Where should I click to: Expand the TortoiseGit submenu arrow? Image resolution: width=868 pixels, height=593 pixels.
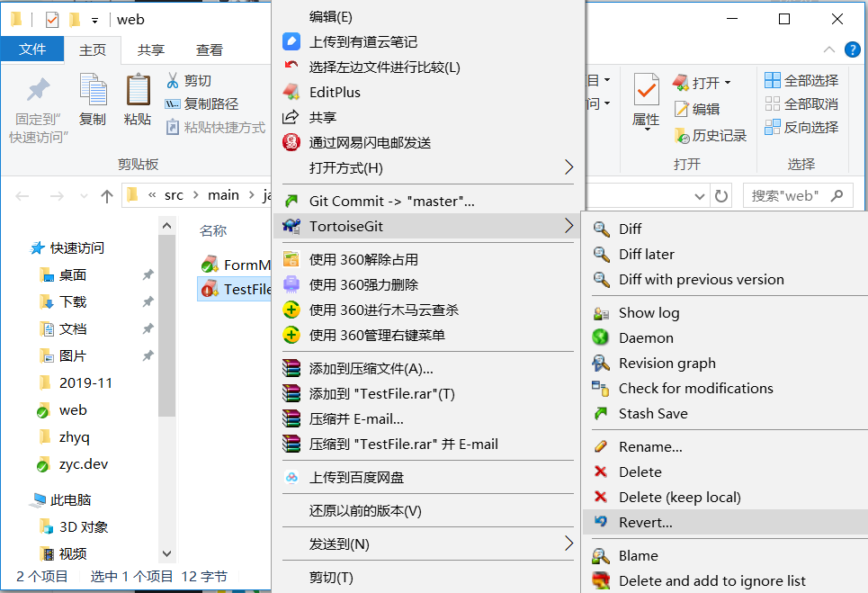568,226
